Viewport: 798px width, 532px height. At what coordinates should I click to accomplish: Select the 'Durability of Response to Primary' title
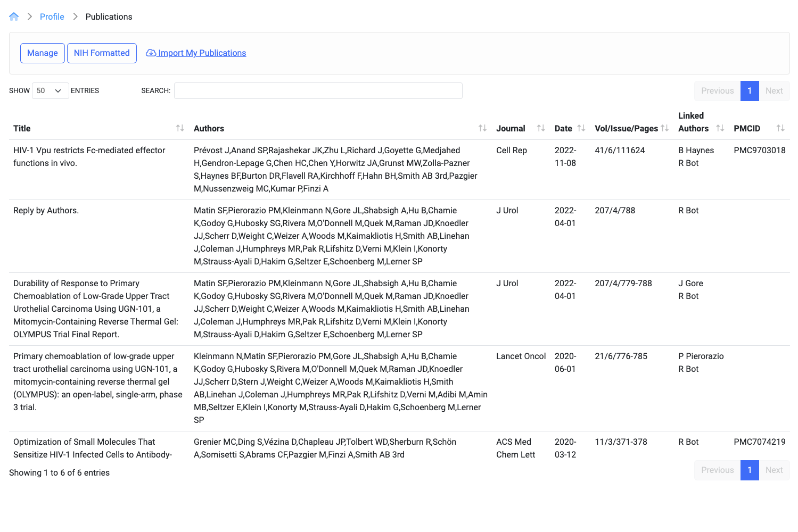tap(96, 309)
